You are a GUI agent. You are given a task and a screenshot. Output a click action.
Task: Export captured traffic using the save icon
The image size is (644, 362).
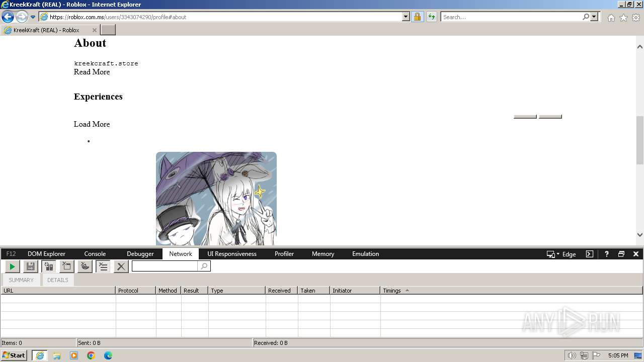[31, 266]
